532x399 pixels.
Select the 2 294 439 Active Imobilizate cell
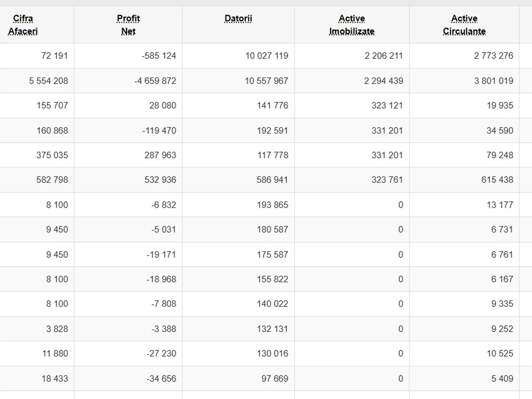[x=383, y=81]
